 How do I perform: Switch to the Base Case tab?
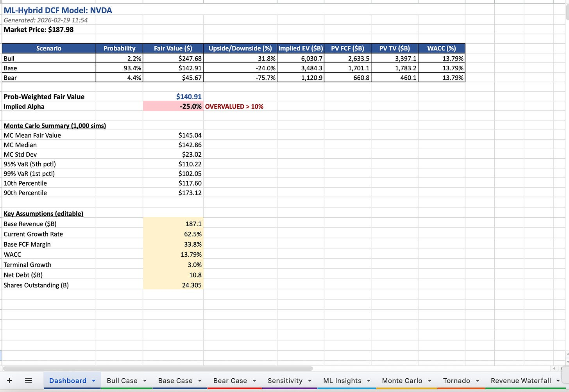[175, 380]
